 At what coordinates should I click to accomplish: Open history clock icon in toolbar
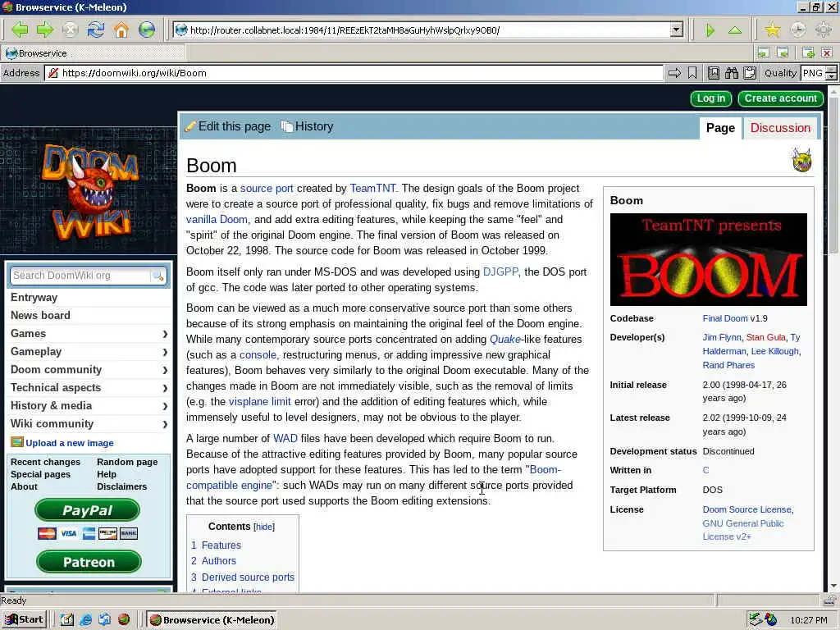(x=797, y=30)
